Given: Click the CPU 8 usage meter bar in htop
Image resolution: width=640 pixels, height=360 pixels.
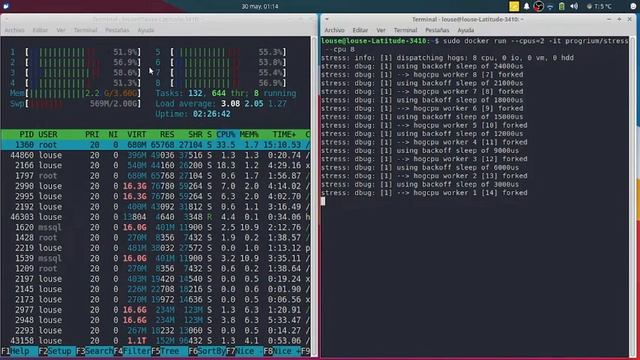Looking at the screenshot, I should (x=229, y=83).
